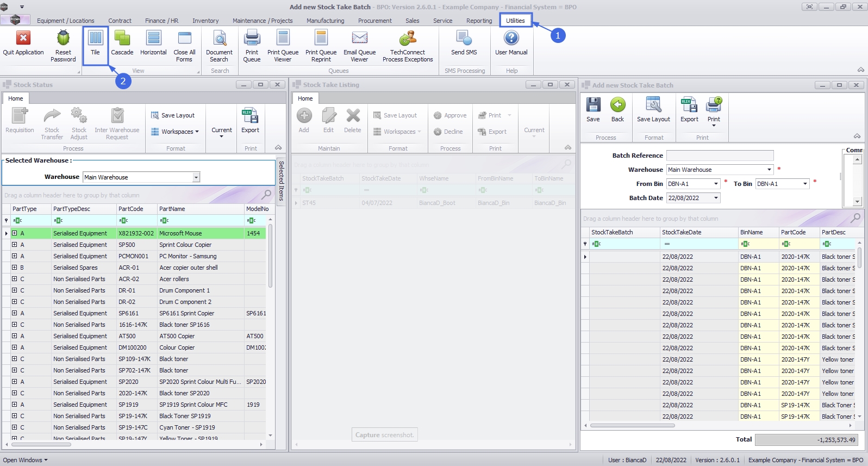Collapse the Stock Status ribbon

[278, 148]
